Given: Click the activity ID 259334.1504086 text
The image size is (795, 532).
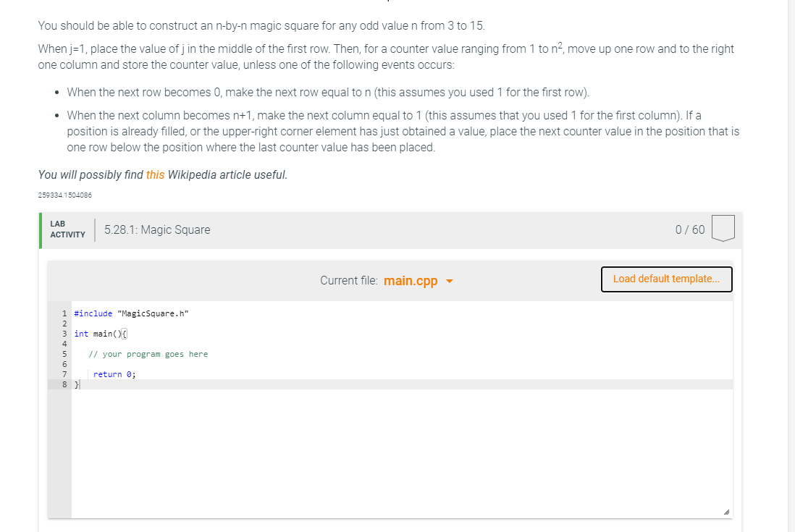Looking at the screenshot, I should tap(65, 195).
